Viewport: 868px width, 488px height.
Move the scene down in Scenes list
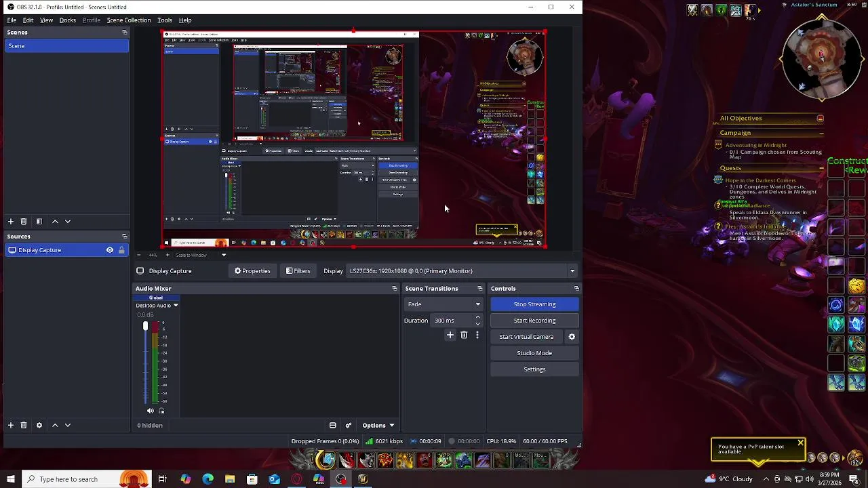click(68, 222)
